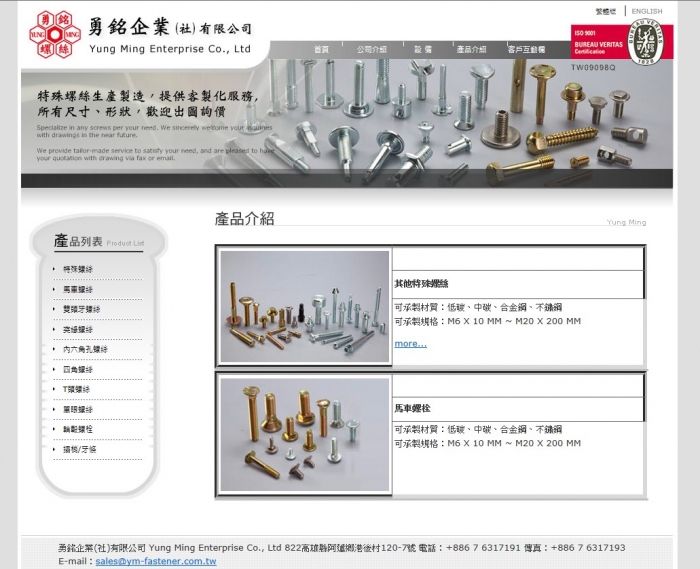Click the TW09098Q certificate number
The image size is (700, 569).
(593, 67)
